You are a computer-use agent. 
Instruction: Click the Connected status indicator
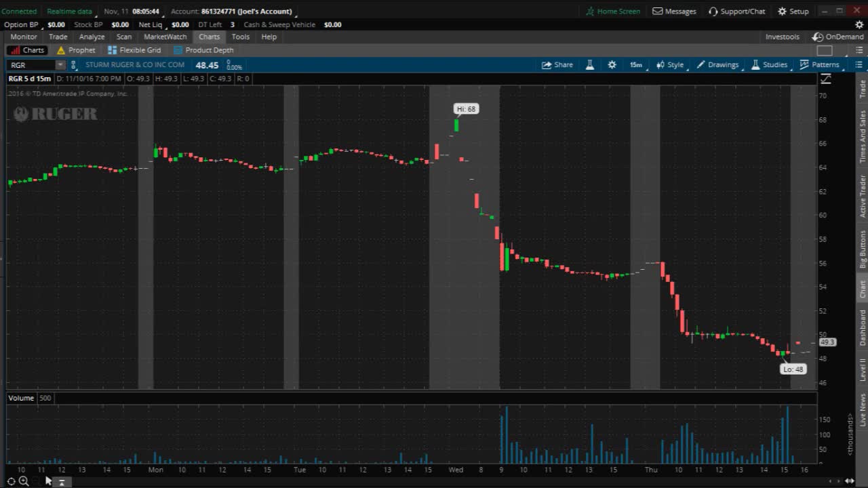(x=19, y=11)
